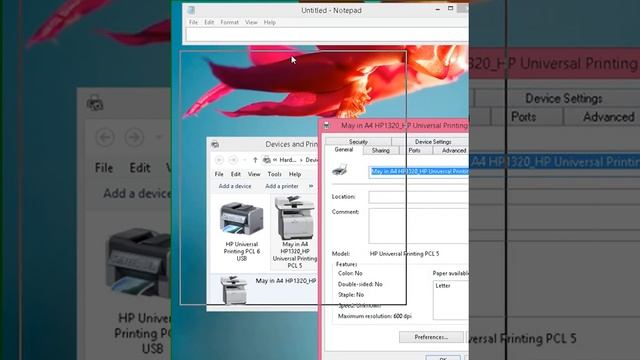
Task: Open the Notepad File menu
Action: click(x=193, y=22)
